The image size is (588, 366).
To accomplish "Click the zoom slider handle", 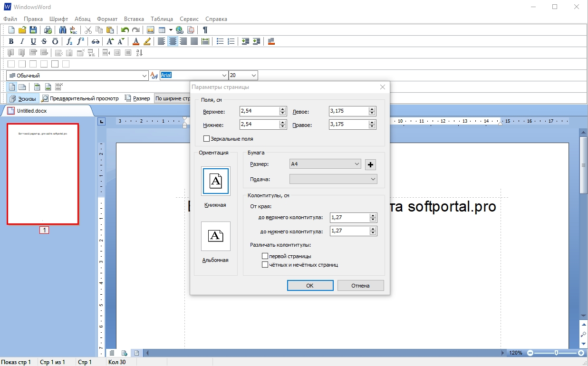I will coord(556,353).
